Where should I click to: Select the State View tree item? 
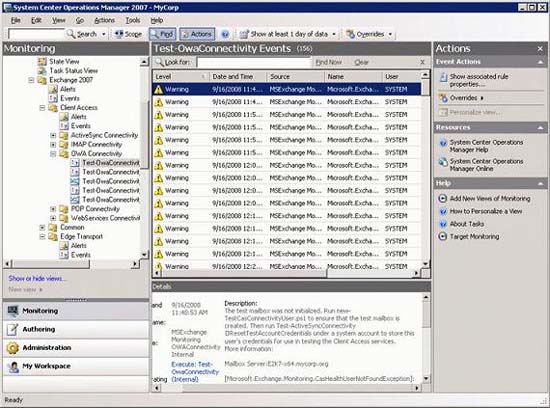pos(64,61)
